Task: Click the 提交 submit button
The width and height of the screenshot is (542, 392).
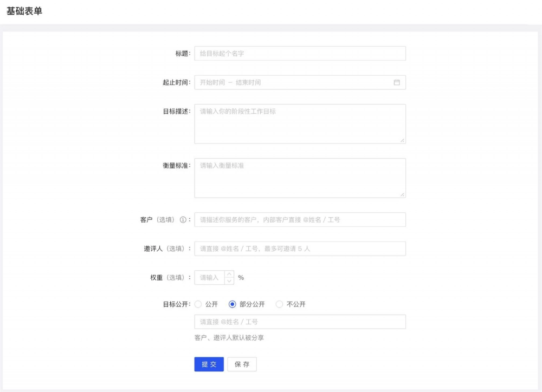Action: (x=209, y=364)
